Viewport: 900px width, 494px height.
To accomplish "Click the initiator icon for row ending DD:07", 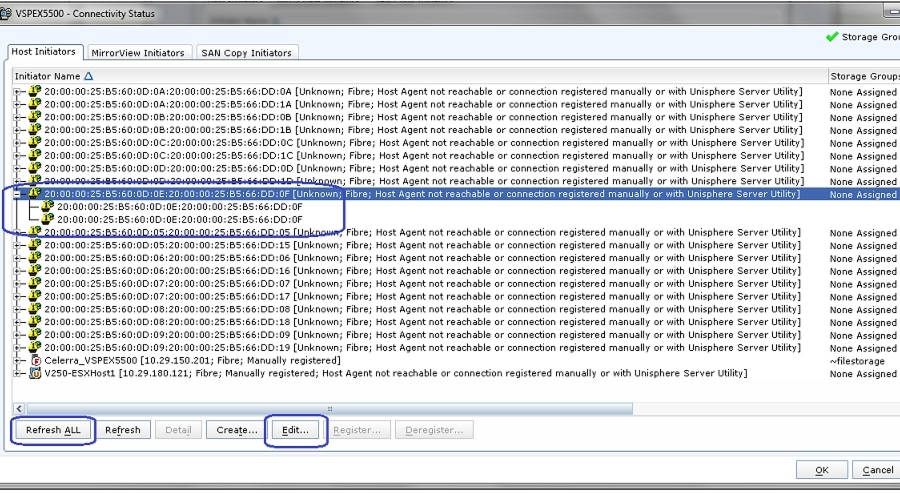I will point(35,283).
